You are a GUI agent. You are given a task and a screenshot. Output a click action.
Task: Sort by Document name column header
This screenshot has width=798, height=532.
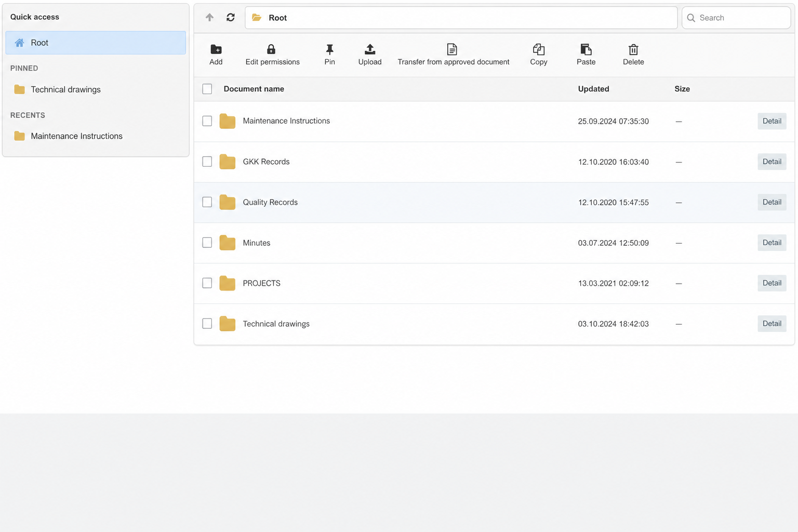[x=254, y=89]
